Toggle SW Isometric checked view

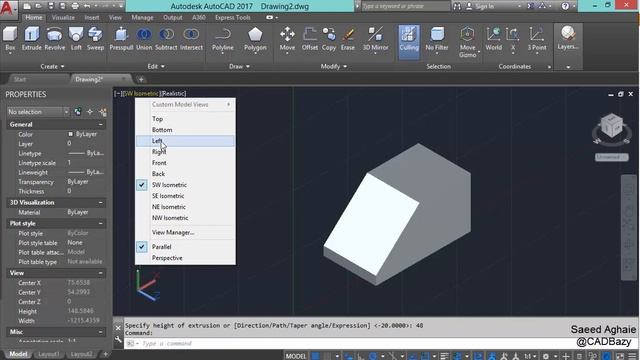coord(185,185)
